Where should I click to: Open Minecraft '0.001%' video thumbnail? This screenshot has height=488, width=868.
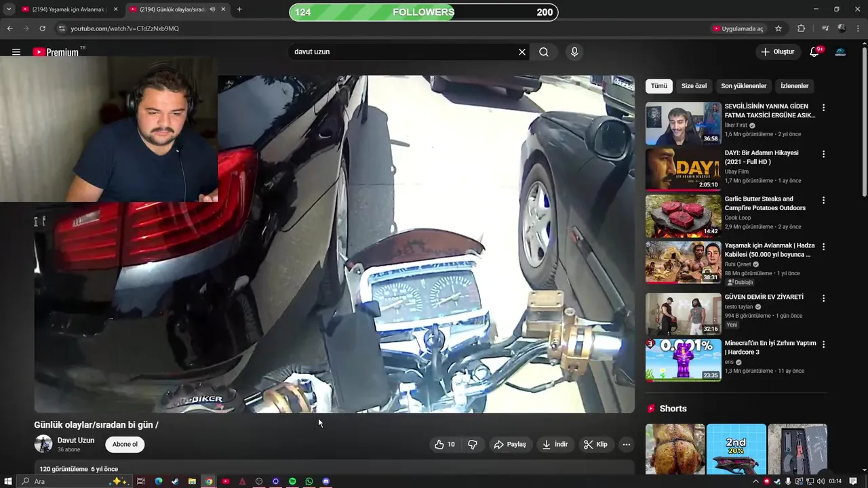point(683,360)
